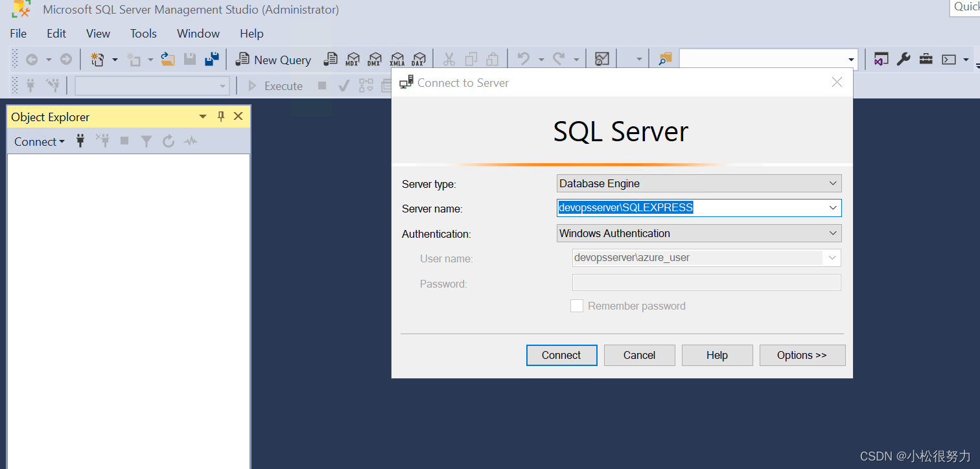Image resolution: width=980 pixels, height=469 pixels.
Task: Click the Cancel button
Action: (639, 355)
